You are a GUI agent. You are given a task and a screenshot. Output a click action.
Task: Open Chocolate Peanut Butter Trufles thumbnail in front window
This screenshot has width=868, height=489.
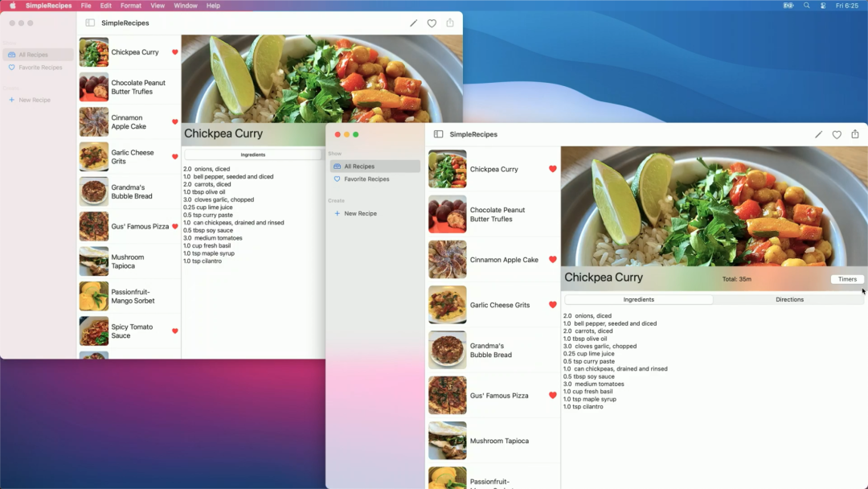pos(448,214)
